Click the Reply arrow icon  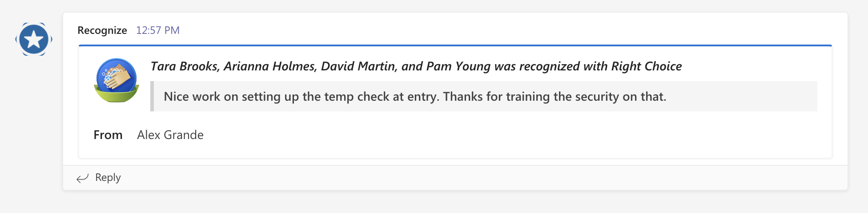point(82,178)
